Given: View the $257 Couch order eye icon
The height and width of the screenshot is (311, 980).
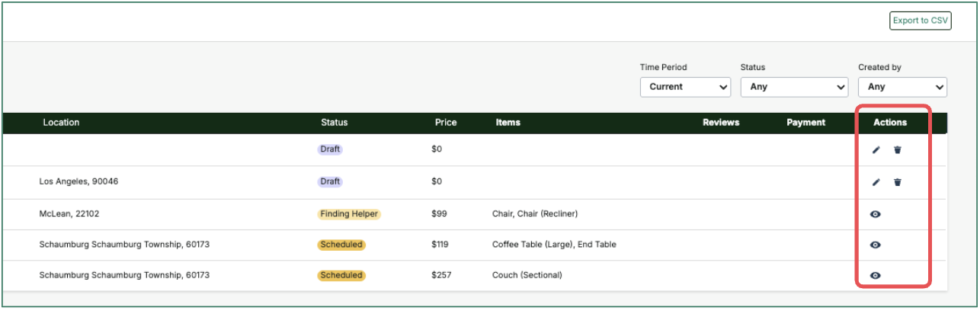Looking at the screenshot, I should point(876,275).
